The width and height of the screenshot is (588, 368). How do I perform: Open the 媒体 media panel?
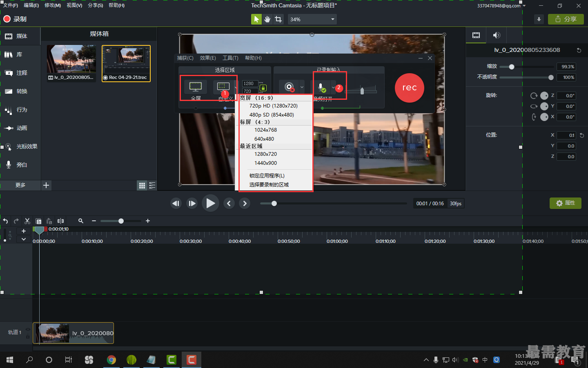20,36
